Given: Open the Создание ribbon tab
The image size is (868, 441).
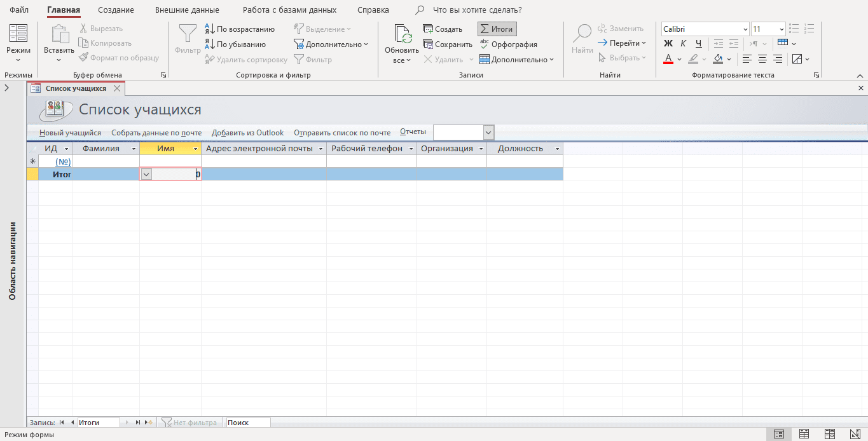Looking at the screenshot, I should pyautogui.click(x=116, y=10).
